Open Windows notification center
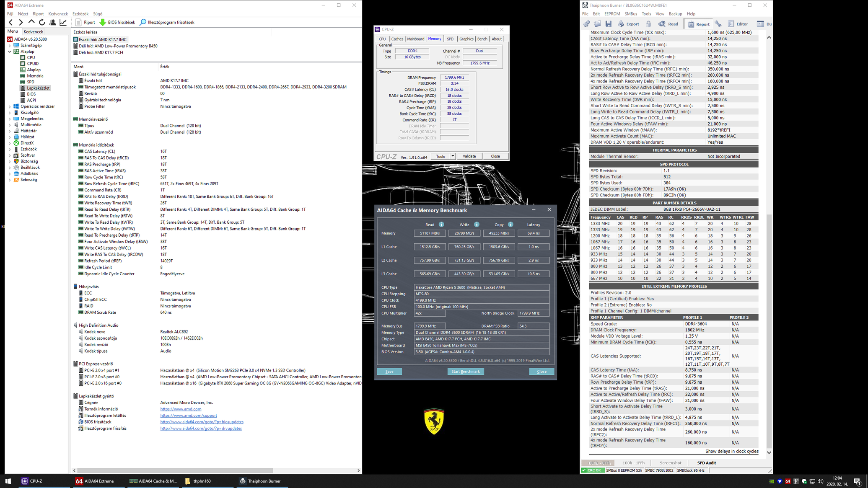868x488 pixels. [x=857, y=481]
